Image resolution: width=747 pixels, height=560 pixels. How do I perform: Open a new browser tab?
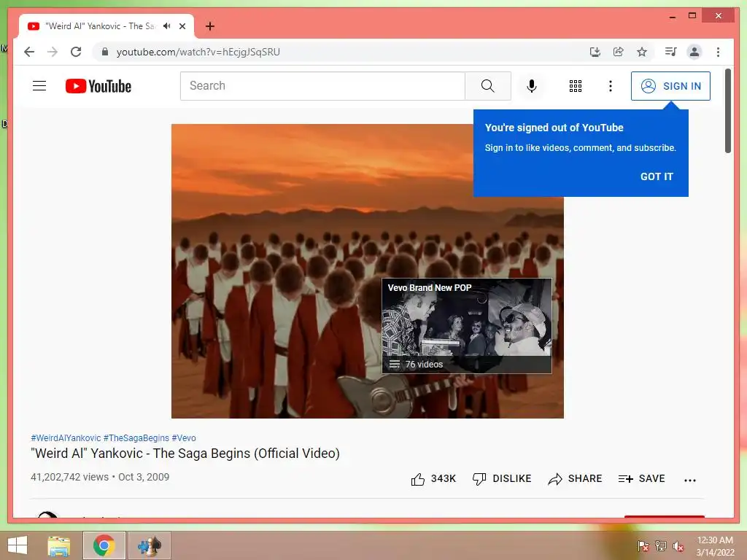click(209, 26)
